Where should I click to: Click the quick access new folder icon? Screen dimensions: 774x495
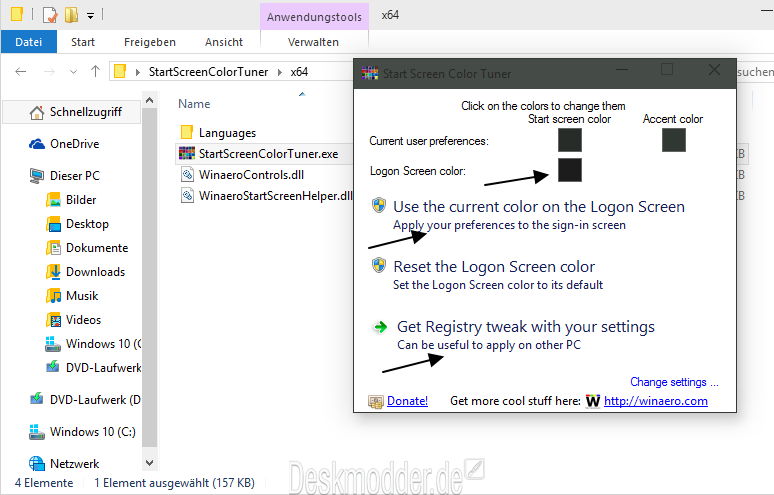(x=72, y=15)
